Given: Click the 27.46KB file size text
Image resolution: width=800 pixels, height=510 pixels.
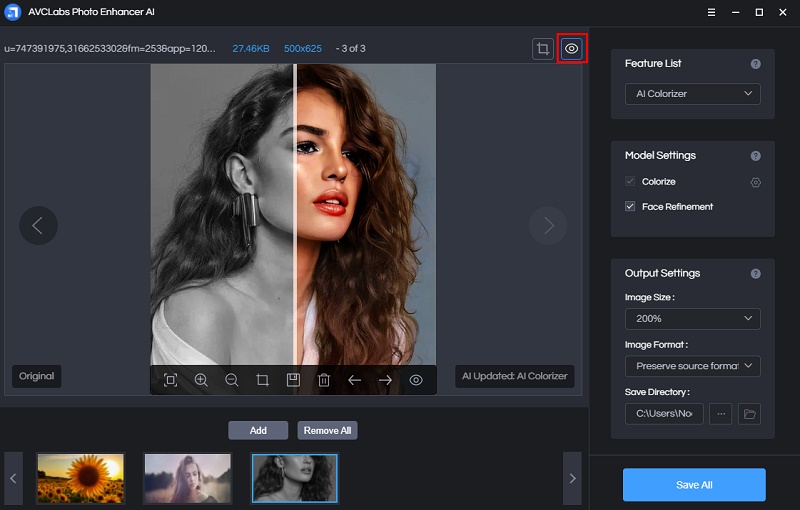Looking at the screenshot, I should 251,49.
